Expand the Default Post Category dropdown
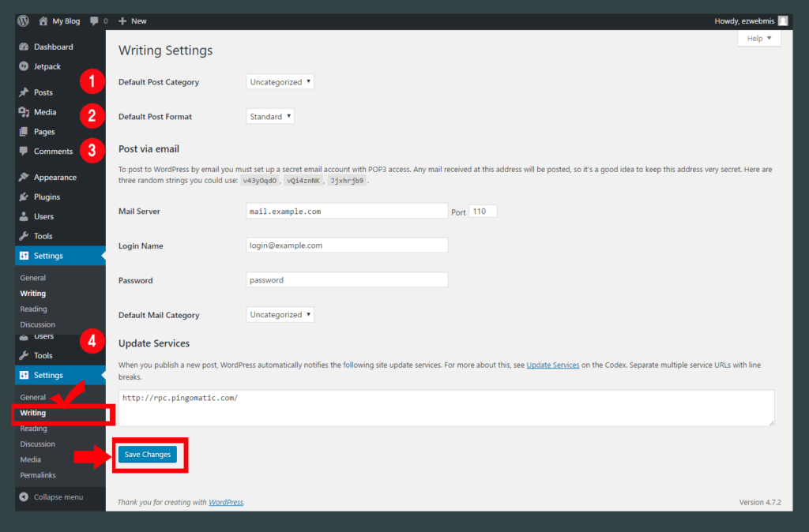This screenshot has height=532, width=809. (x=280, y=82)
